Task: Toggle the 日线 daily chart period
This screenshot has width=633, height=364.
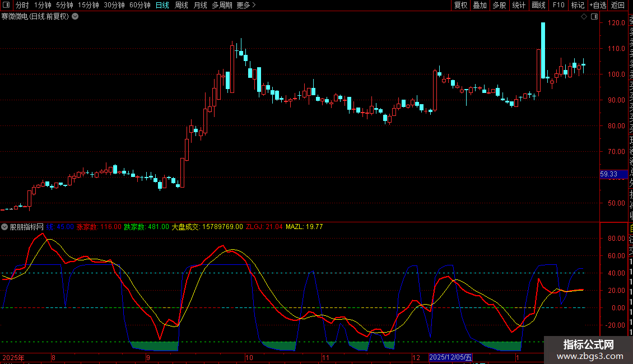Action: (162, 5)
